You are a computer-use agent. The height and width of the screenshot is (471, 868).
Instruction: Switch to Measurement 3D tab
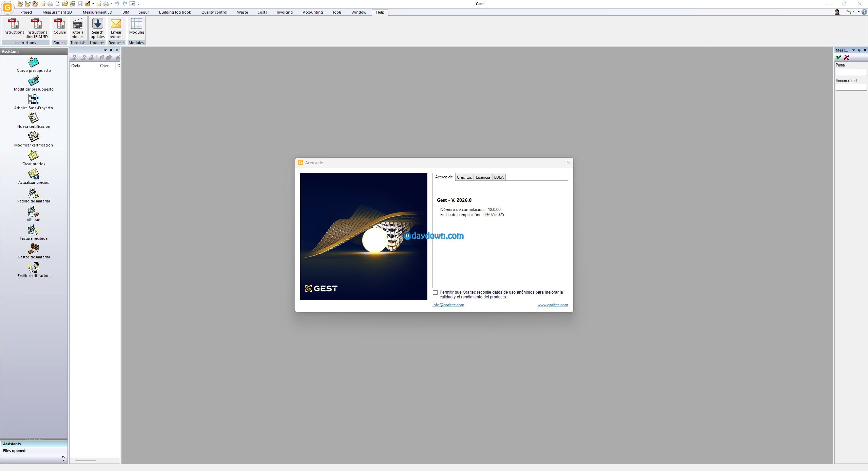[x=97, y=12]
